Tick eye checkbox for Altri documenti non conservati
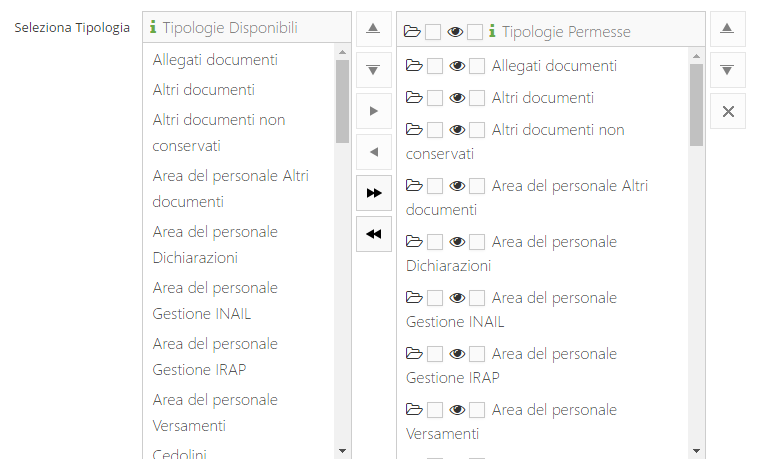The width and height of the screenshot is (784, 459). pos(477,130)
